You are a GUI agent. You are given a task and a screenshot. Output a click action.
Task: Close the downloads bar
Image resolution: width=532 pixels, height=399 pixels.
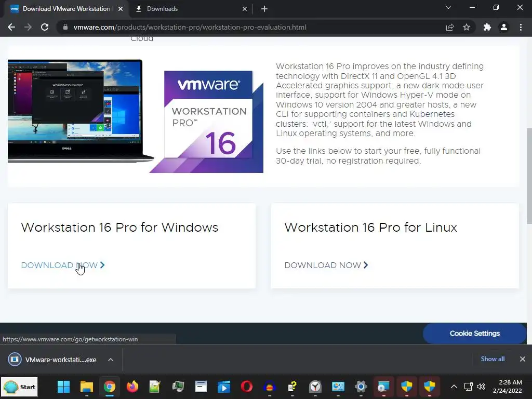pyautogui.click(x=523, y=359)
